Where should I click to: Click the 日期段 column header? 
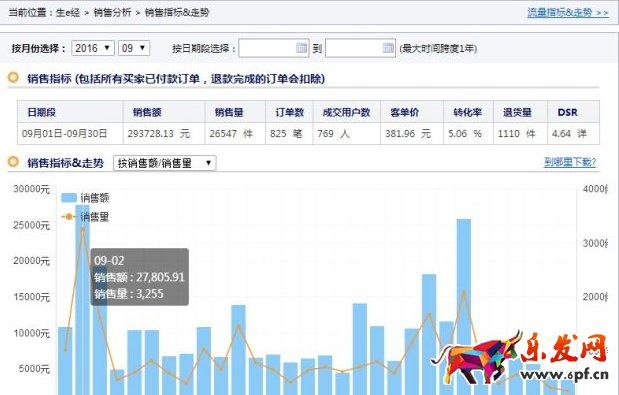(70, 112)
